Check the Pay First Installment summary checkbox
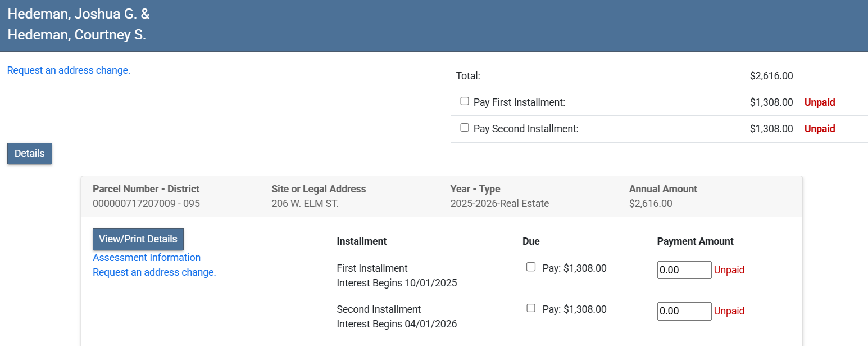This screenshot has height=346, width=868. [465, 101]
